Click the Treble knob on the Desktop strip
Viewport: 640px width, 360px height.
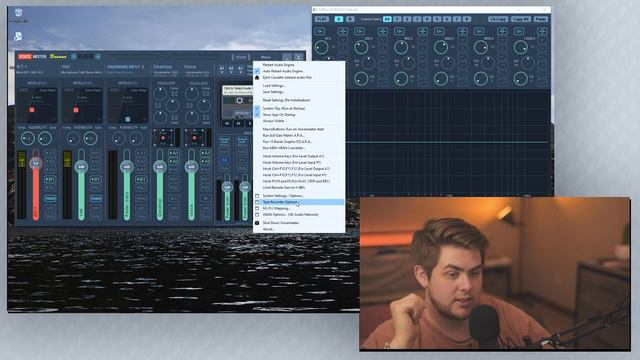(160, 94)
